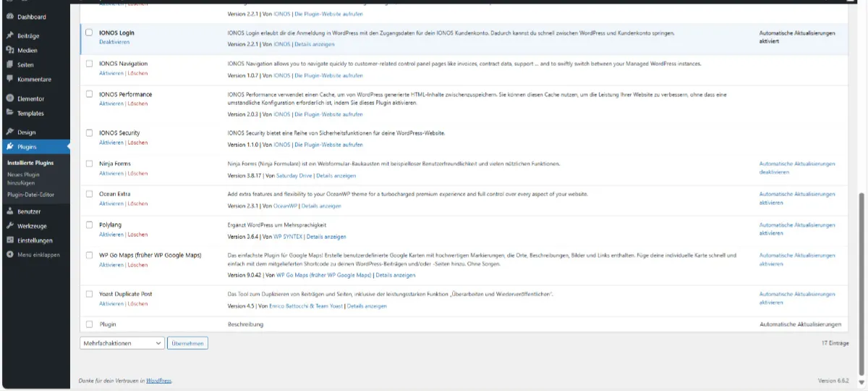Click the Kommentare speech bubble icon
The height and width of the screenshot is (391, 868).
(9, 78)
